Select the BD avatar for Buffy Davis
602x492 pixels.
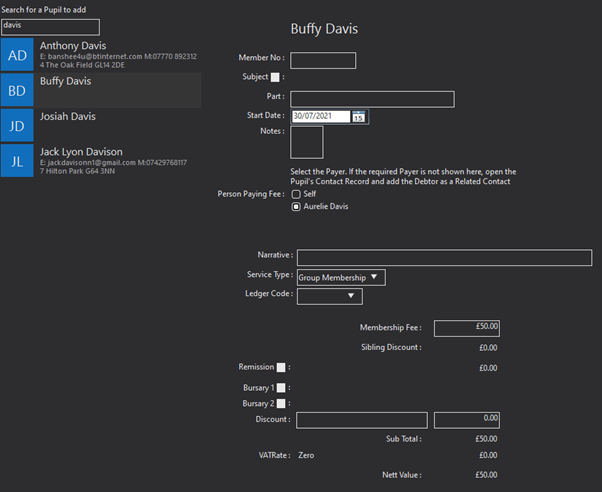click(x=17, y=90)
